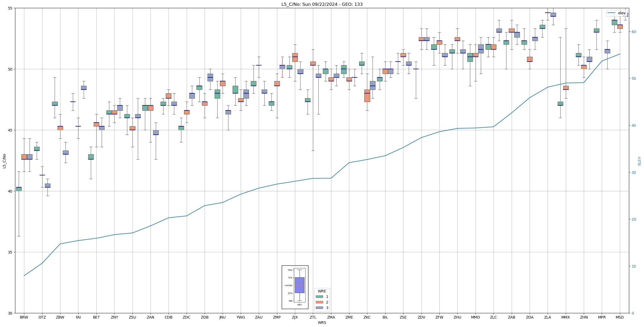This screenshot has height=327, width=644.
Task: Click the ELEV right axis label
Action: 639,161
